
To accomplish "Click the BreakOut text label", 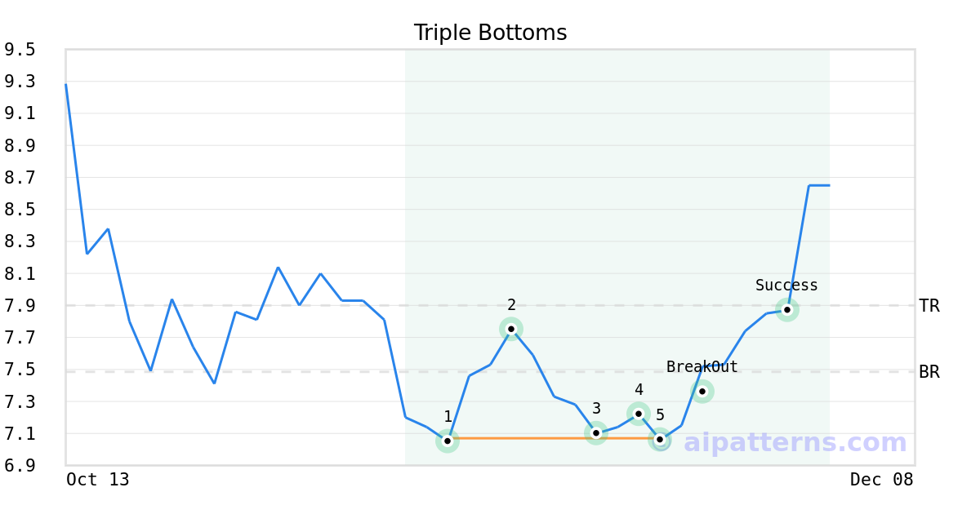I will [702, 367].
